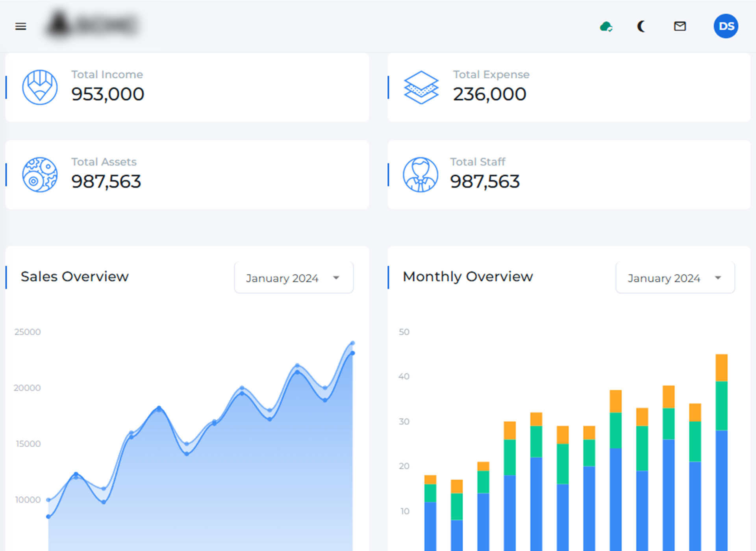The width and height of the screenshot is (756, 551).
Task: Click the Total Income pencil icon
Action: tap(40, 87)
